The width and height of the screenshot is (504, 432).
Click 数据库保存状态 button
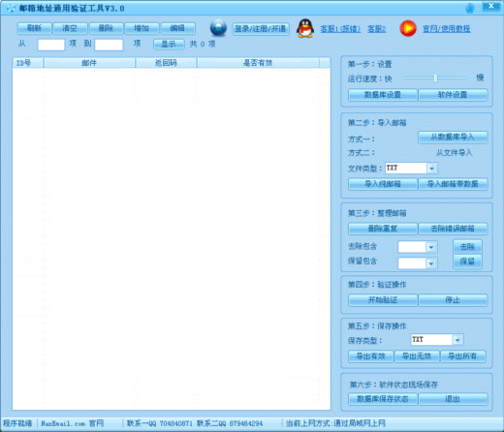click(x=383, y=399)
